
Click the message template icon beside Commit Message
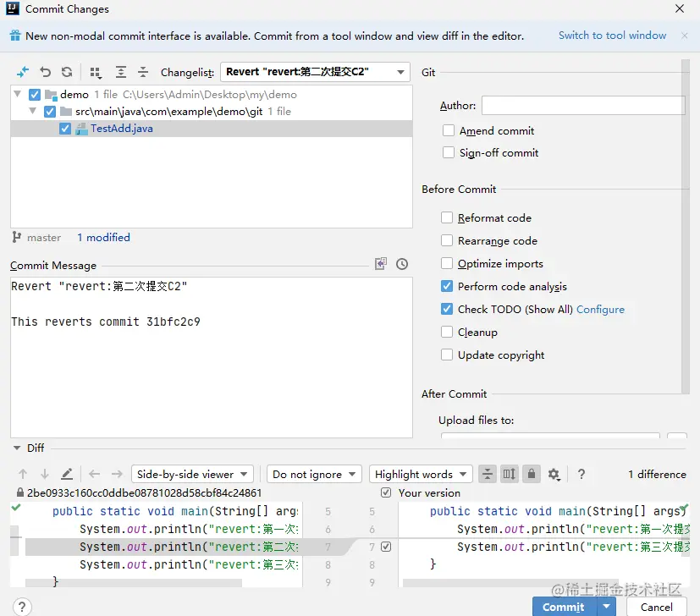pos(381,264)
